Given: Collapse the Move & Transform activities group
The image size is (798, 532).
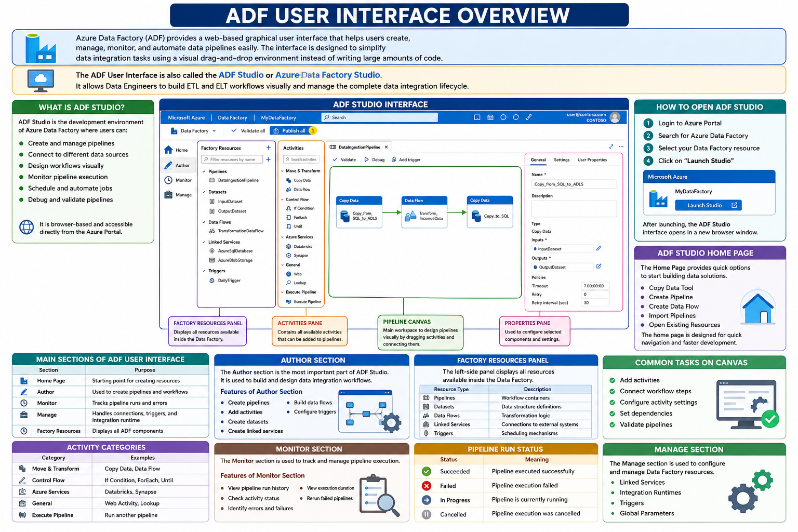Looking at the screenshot, I should (282, 171).
